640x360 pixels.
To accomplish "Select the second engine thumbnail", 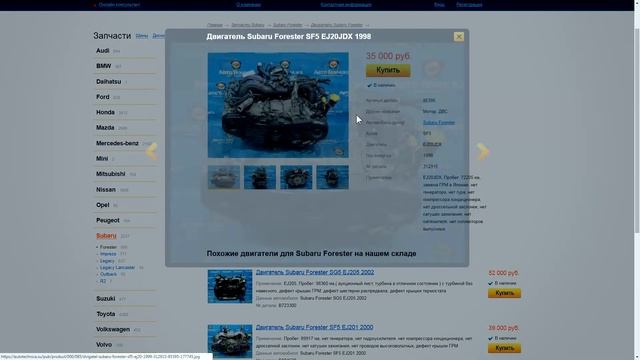I will [260, 177].
